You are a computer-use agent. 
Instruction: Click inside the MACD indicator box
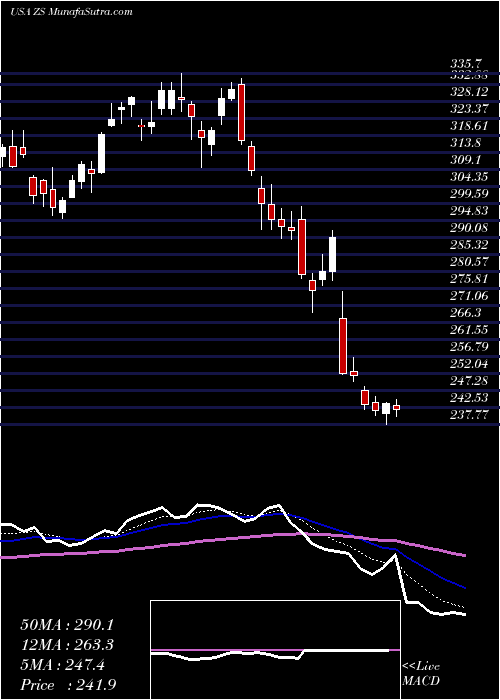coord(275,650)
